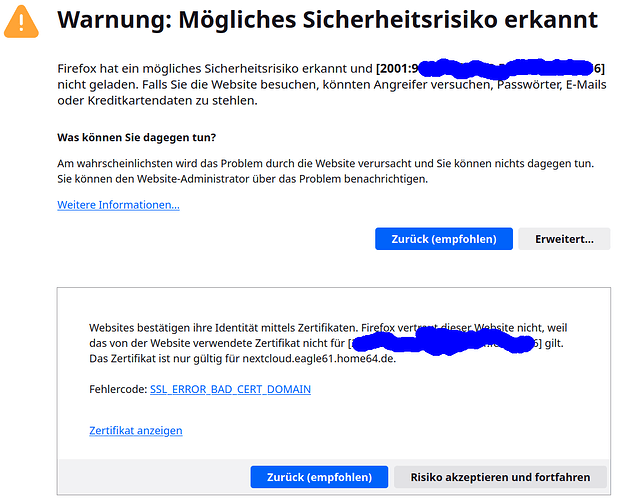Click the visible '[2001:9' address prefix
The width and height of the screenshot is (617, 499).
(x=396, y=69)
